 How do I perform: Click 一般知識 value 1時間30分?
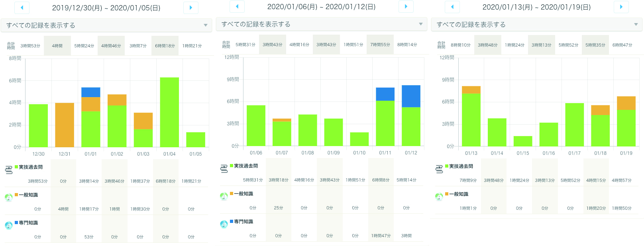[x=140, y=209]
